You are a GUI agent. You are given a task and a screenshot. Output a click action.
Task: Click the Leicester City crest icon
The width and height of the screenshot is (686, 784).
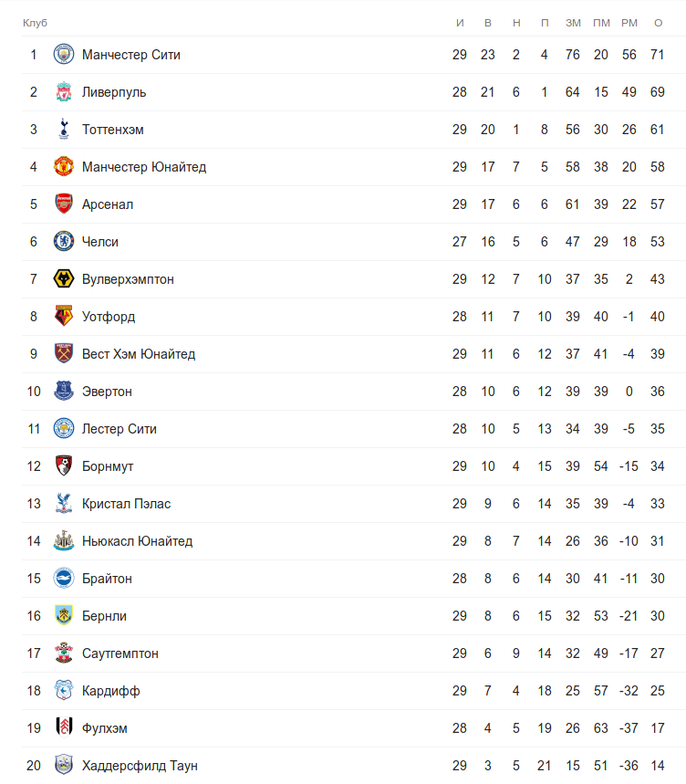pyautogui.click(x=63, y=429)
